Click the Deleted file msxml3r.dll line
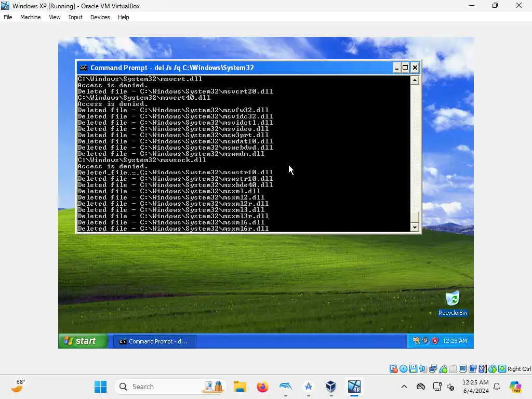 pos(173,216)
